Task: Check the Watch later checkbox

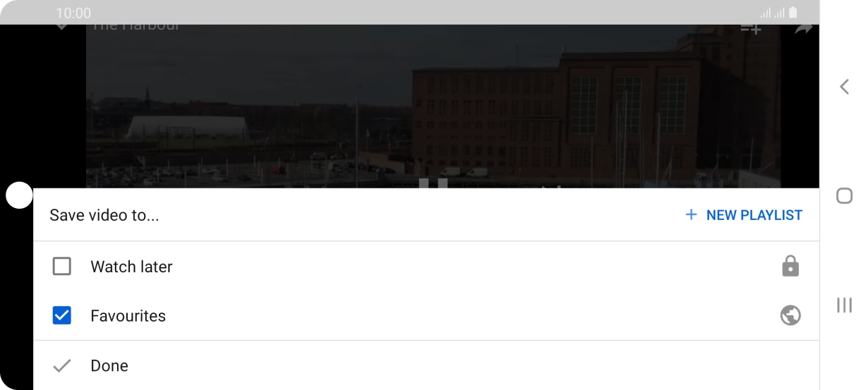Action: pos(62,267)
